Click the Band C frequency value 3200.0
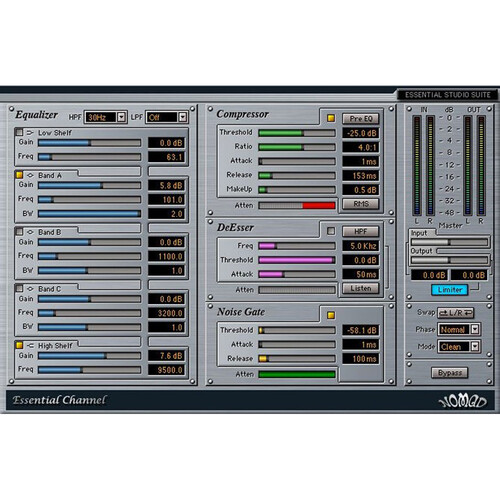Image resolution: width=500 pixels, height=500 pixels. [166, 313]
